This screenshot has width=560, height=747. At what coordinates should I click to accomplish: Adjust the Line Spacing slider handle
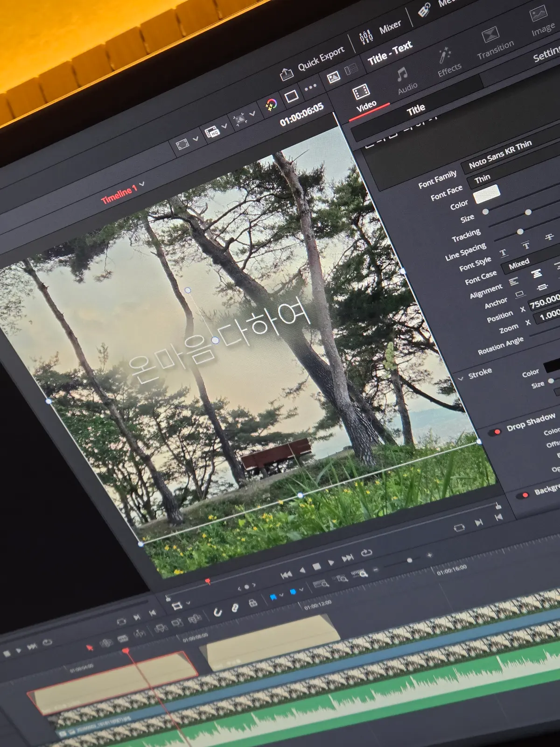pyautogui.click(x=520, y=232)
